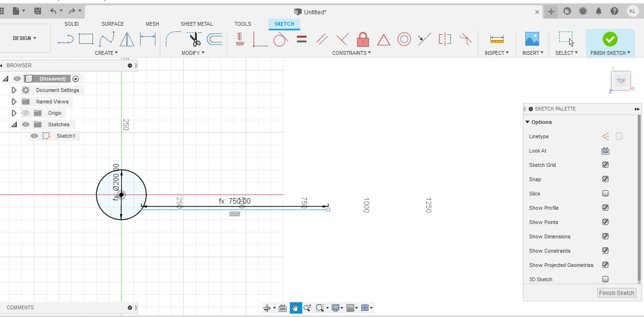The width and height of the screenshot is (644, 317).
Task: Switch to the TOOLS tab
Action: tap(243, 24)
